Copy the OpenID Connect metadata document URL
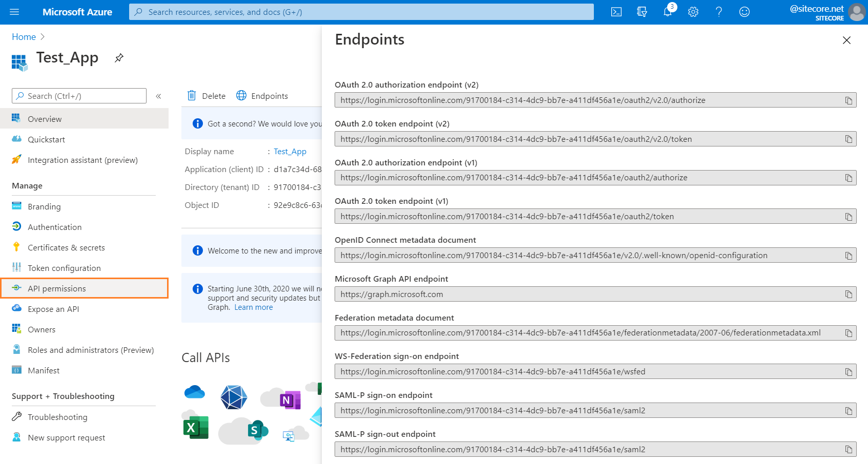 click(849, 256)
